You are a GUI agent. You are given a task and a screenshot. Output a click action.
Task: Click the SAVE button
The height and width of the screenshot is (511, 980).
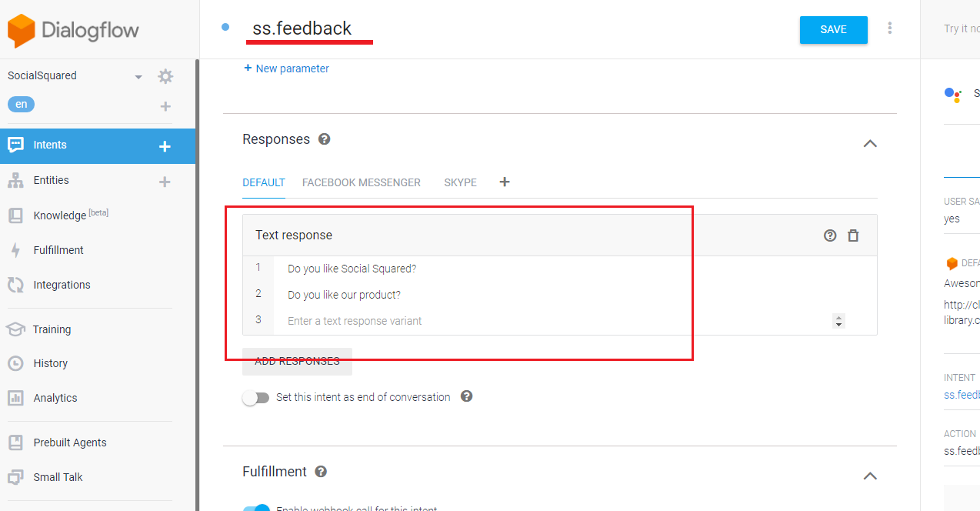pyautogui.click(x=833, y=30)
